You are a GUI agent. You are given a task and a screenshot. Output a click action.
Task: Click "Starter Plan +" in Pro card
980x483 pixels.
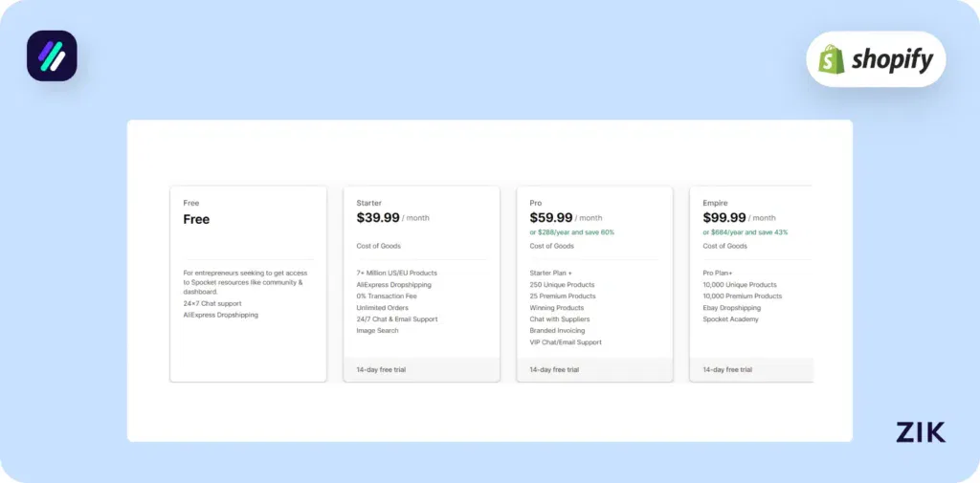click(550, 273)
